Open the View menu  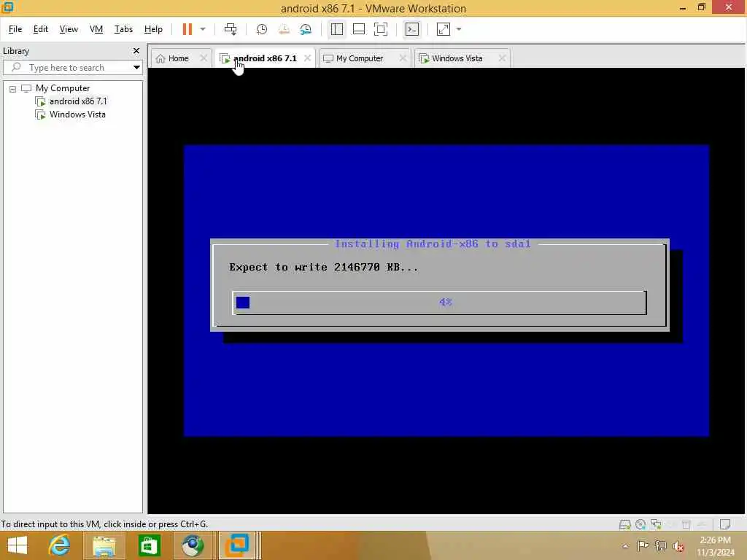click(69, 29)
